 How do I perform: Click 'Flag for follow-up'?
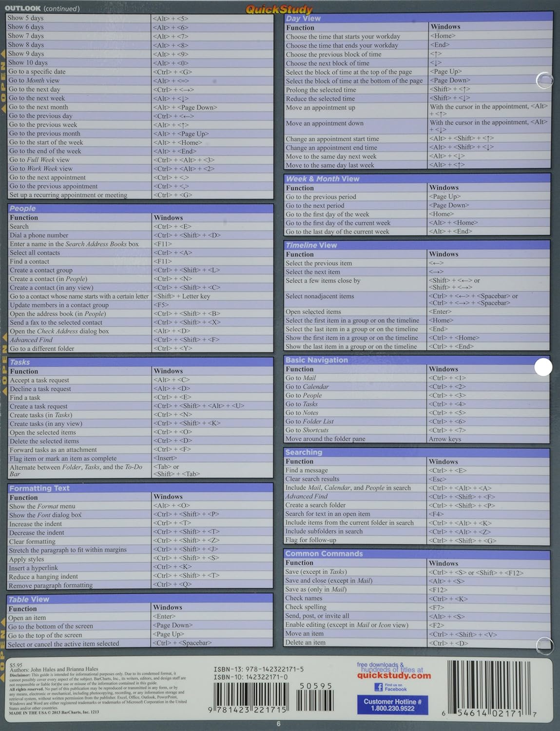[311, 540]
